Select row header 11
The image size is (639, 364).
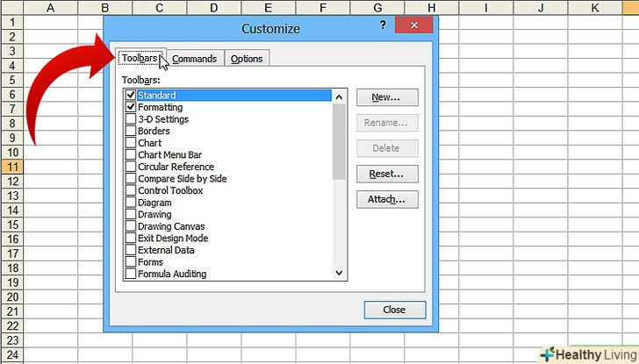pyautogui.click(x=13, y=167)
